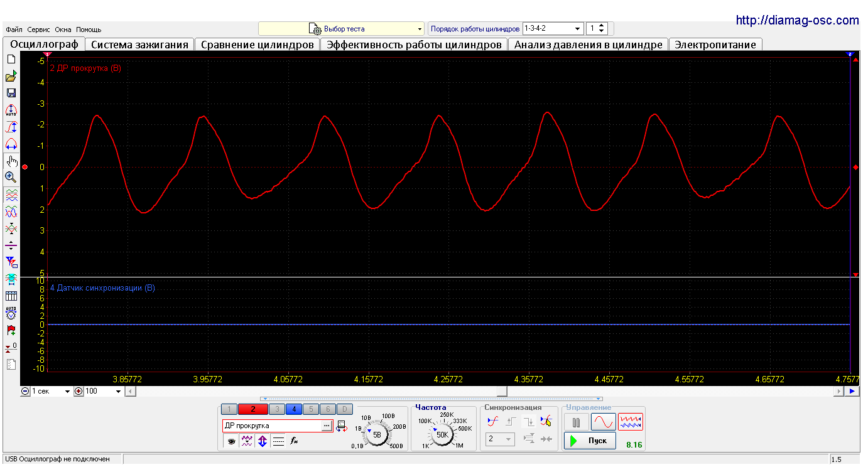Click the pause button in Управление
Viewport: 868px width, 467px height.
pyautogui.click(x=577, y=422)
